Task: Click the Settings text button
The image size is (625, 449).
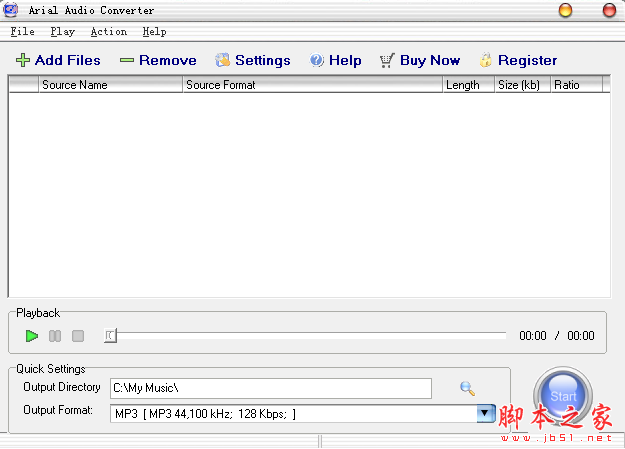Action: coord(263,60)
